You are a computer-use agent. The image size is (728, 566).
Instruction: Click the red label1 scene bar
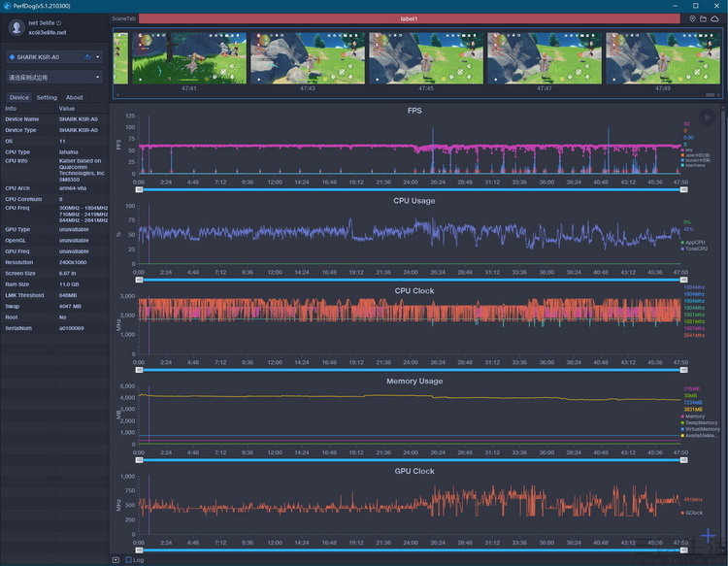(410, 18)
